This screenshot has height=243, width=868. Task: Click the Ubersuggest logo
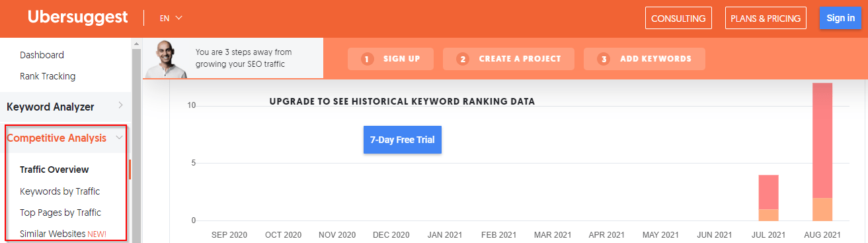(x=77, y=18)
